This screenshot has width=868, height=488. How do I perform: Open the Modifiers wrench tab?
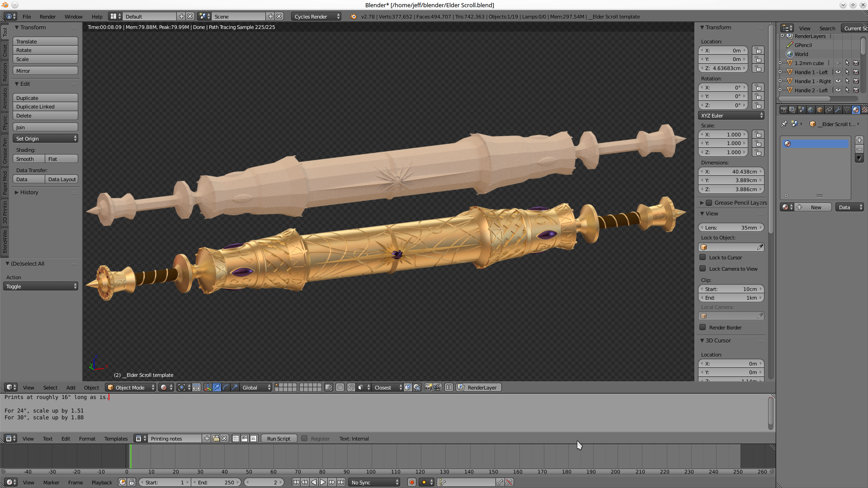click(837, 110)
